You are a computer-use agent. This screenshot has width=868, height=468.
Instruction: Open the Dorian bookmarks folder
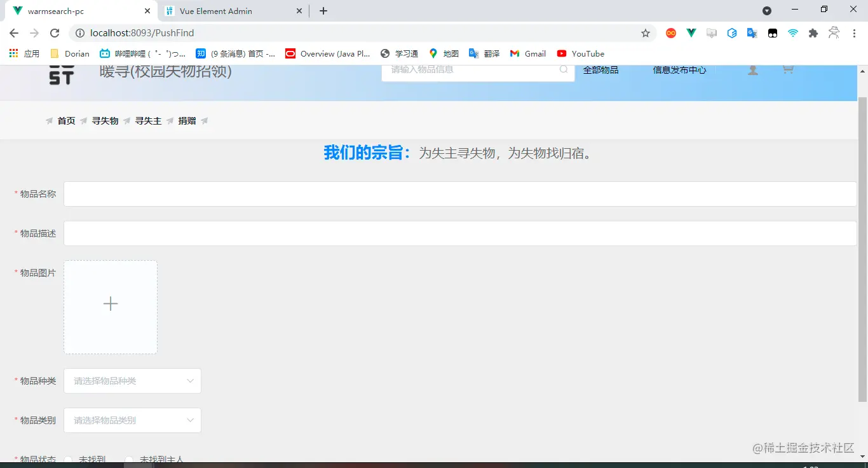[69, 53]
